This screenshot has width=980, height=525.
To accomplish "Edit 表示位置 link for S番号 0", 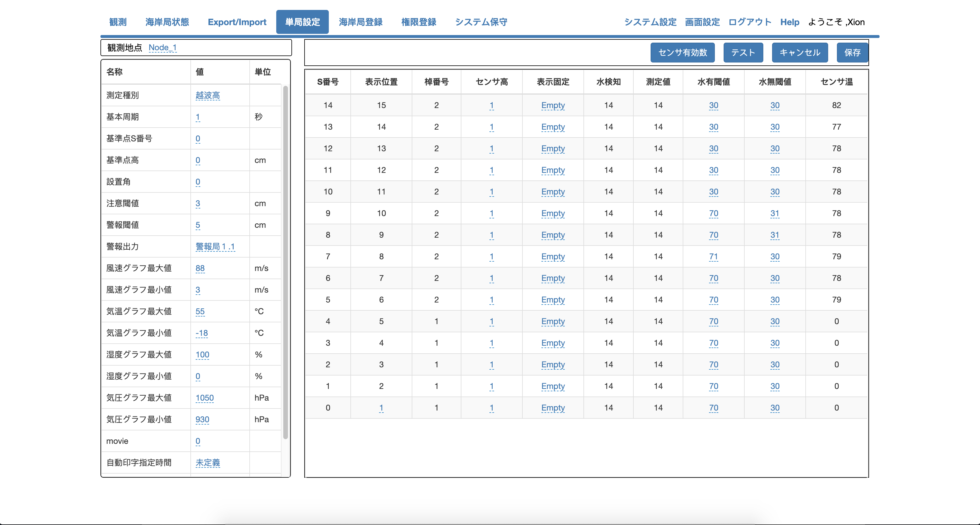I will pyautogui.click(x=381, y=408).
